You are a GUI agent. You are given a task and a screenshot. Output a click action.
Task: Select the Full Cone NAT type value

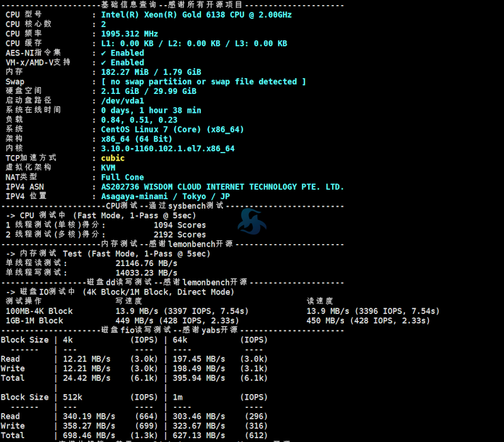coord(122,177)
